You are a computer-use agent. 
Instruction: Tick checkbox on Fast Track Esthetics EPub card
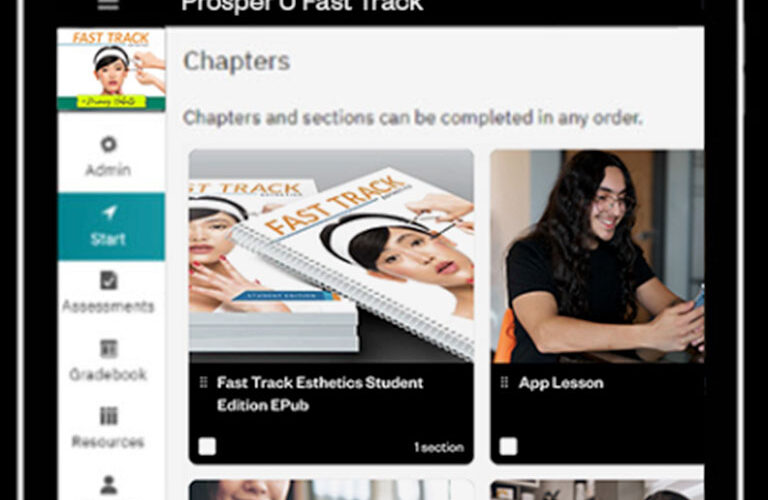click(x=207, y=446)
